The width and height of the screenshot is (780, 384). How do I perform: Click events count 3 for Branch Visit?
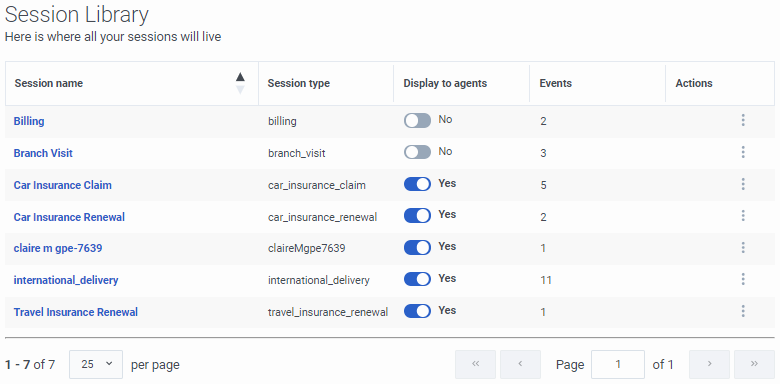pyautogui.click(x=543, y=153)
